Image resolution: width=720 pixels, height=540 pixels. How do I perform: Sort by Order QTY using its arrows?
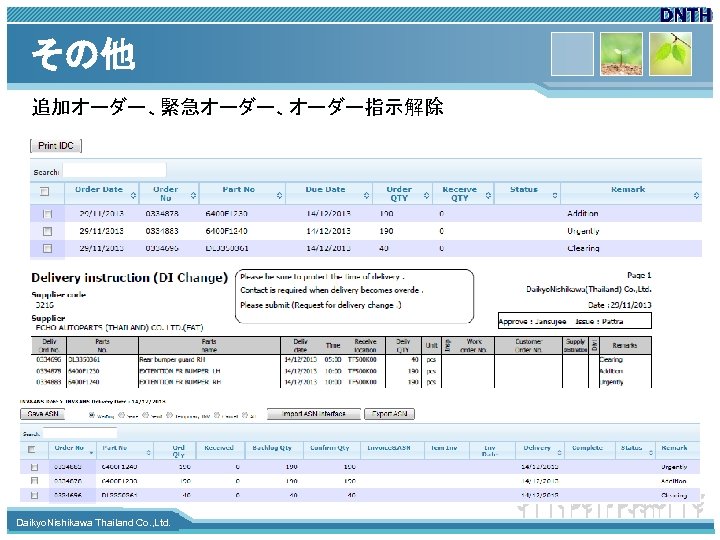click(x=426, y=196)
